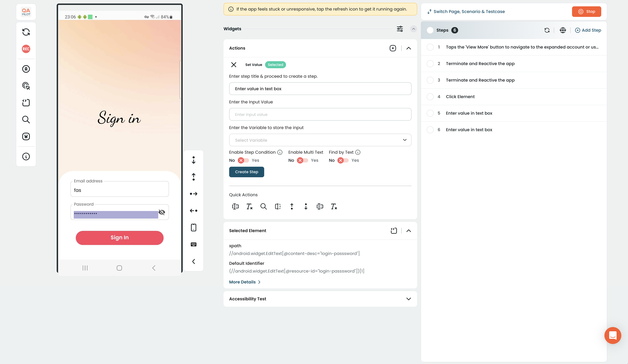The height and width of the screenshot is (364, 628).
Task: Click the WWW globe icon in Steps header
Action: tap(563, 30)
